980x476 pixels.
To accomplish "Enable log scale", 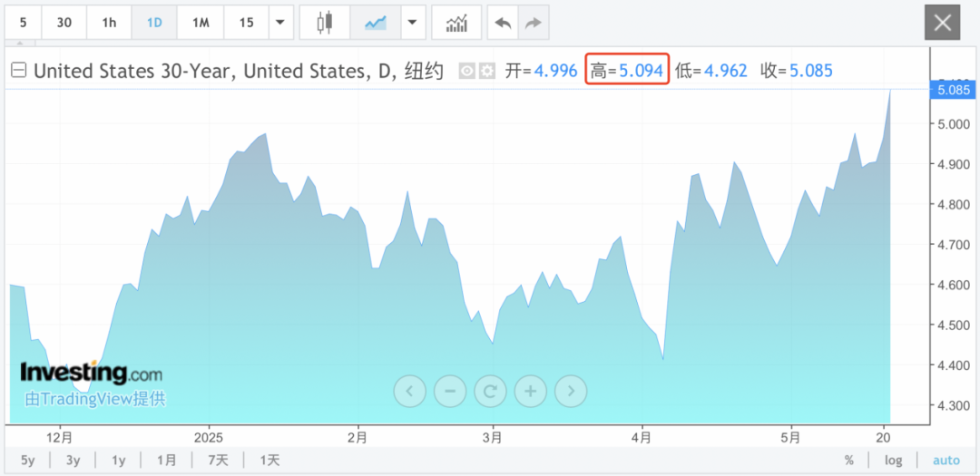I will (894, 461).
